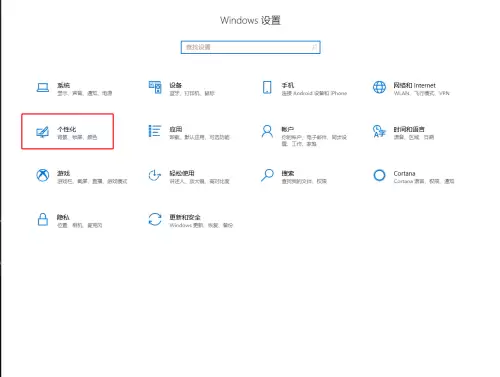500x377 pixels.
Task: Open the 时间和语言 (Time & Language) icon
Action: pyautogui.click(x=379, y=131)
